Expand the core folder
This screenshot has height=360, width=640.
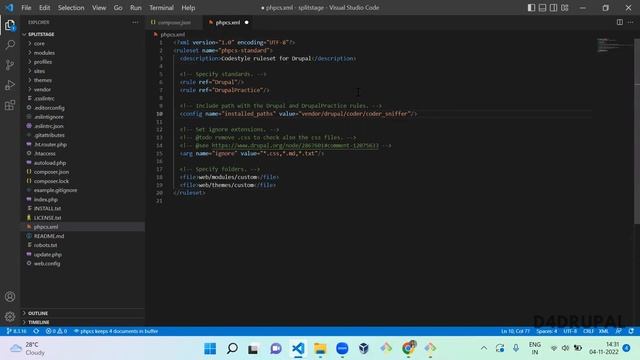tap(82, 43)
